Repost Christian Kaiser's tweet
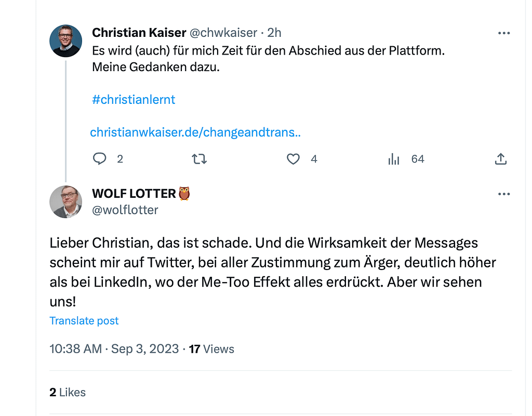Image resolution: width=532 pixels, height=416 pixels. pos(199,159)
